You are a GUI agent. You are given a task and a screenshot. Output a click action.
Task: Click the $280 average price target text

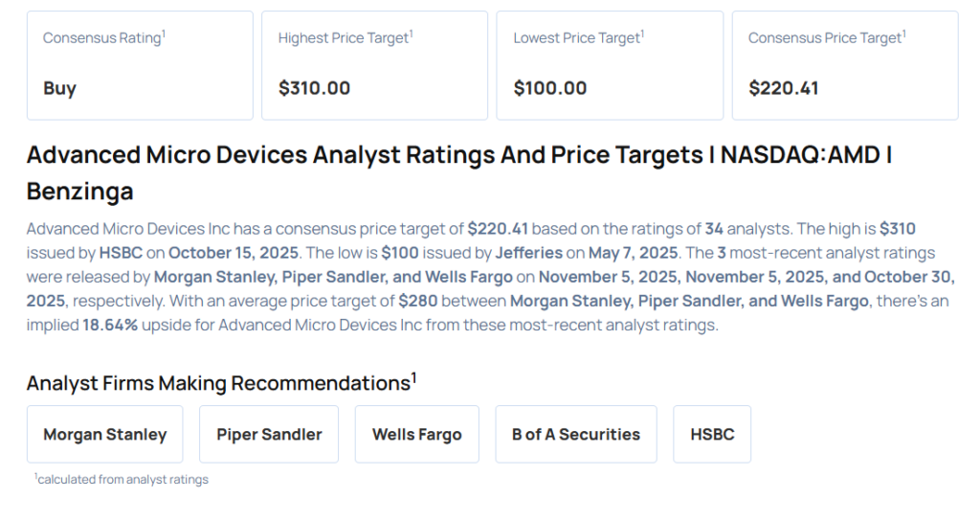click(419, 301)
